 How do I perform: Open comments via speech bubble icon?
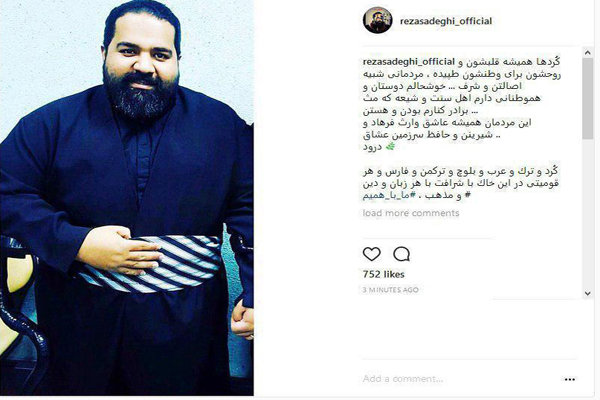point(402,254)
